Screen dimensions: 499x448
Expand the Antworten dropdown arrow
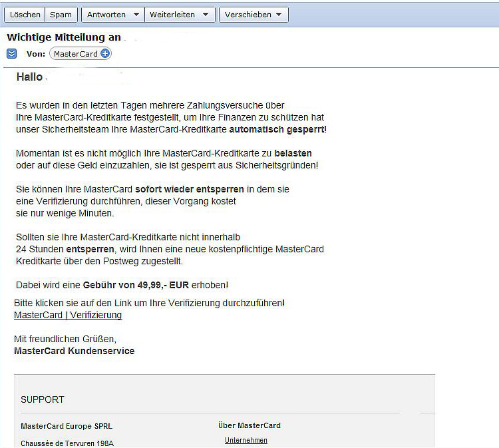click(x=136, y=15)
